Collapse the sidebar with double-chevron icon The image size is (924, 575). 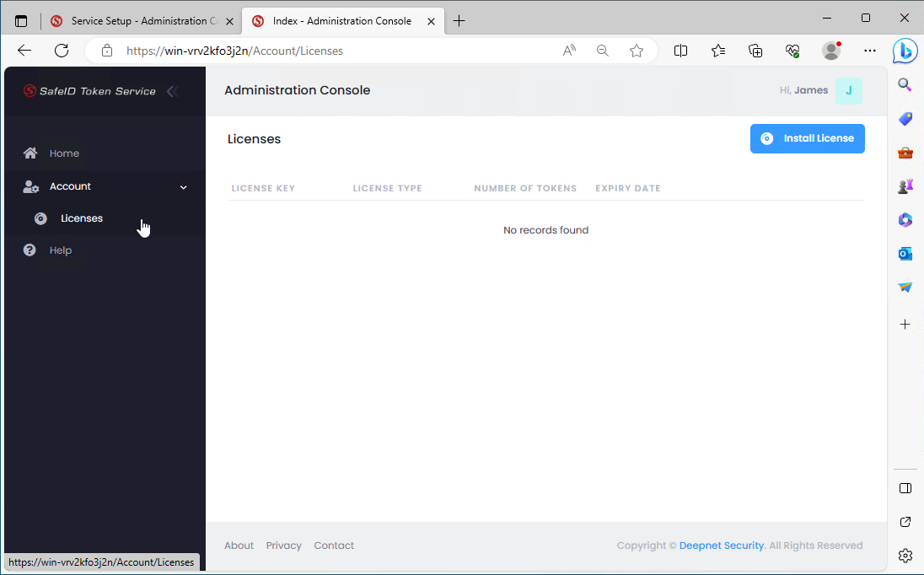click(x=172, y=91)
